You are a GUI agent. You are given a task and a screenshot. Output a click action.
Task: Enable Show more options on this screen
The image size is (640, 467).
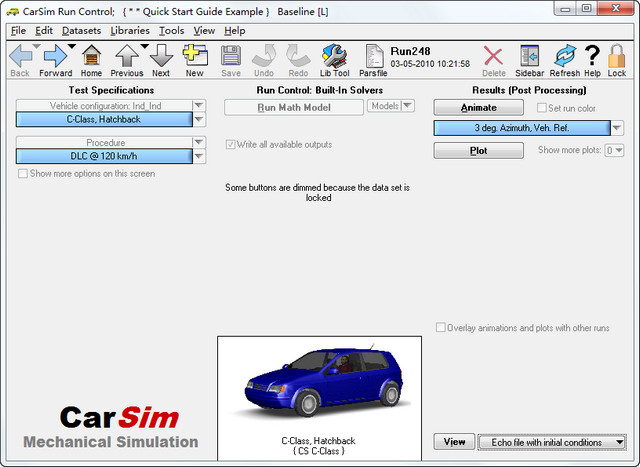click(x=23, y=173)
